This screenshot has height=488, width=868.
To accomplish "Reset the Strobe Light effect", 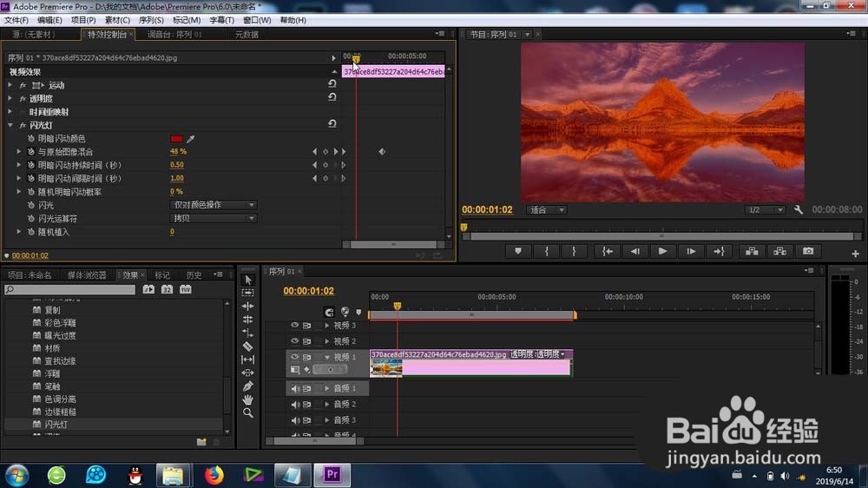I will point(332,123).
